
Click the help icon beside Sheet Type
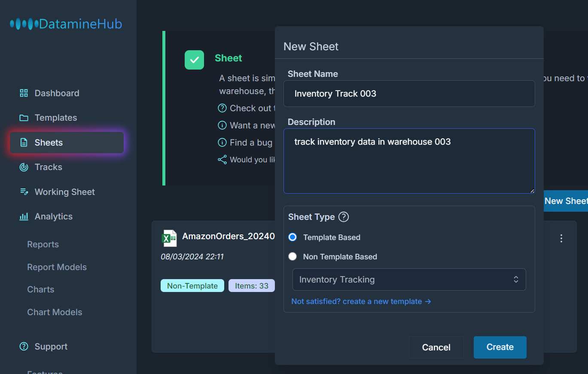344,217
